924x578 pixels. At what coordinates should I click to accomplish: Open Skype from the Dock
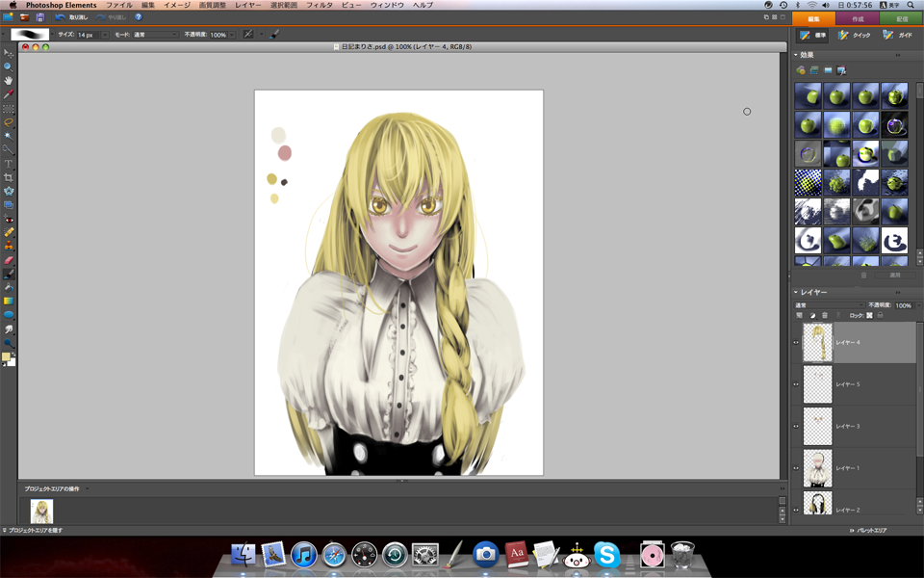point(607,555)
